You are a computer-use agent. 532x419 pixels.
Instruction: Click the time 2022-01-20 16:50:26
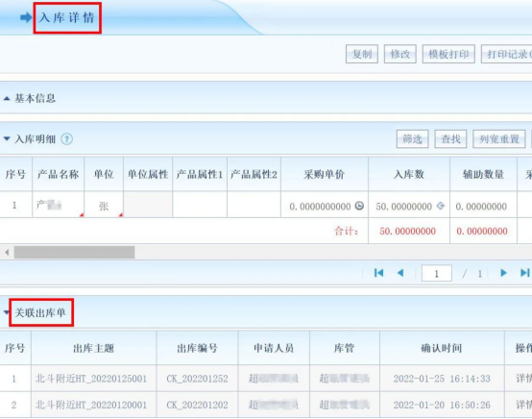pyautogui.click(x=442, y=405)
